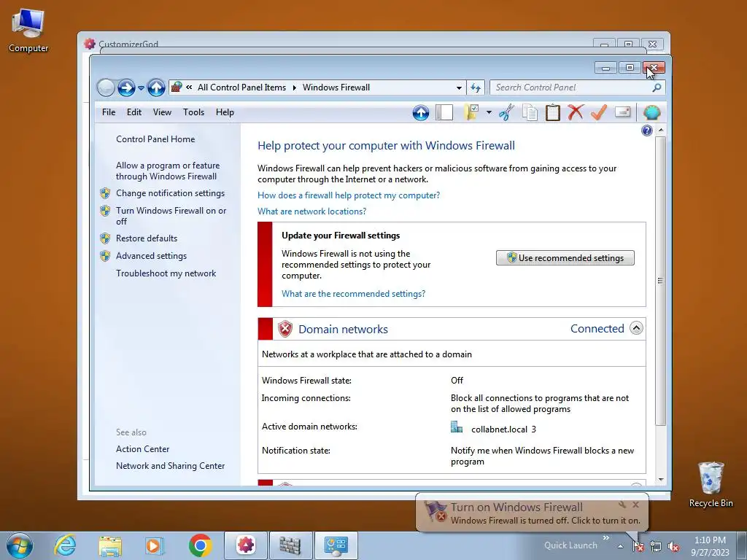The height and width of the screenshot is (560, 747).
Task: Click the Cut scissors icon
Action: point(506,113)
